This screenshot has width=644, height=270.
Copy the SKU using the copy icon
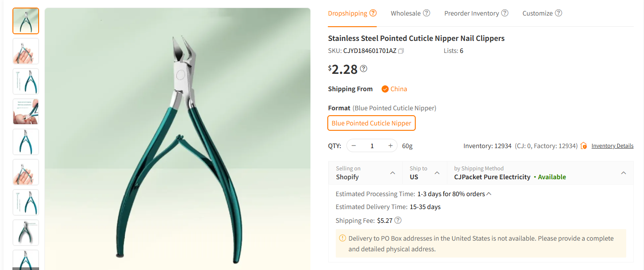tap(401, 51)
